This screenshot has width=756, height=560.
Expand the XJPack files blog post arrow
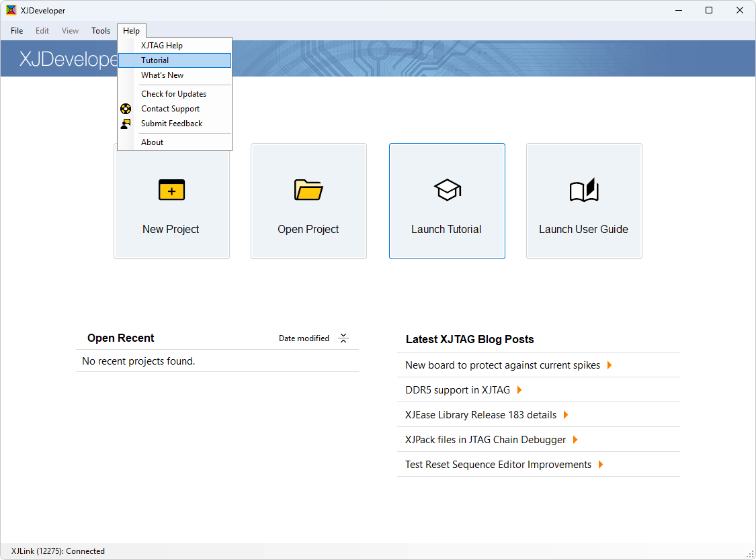[575, 440]
